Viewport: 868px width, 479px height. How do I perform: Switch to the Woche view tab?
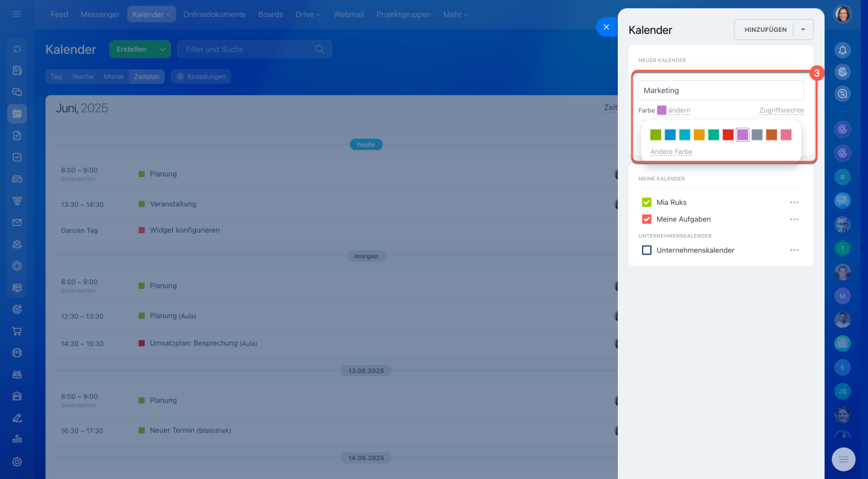83,77
